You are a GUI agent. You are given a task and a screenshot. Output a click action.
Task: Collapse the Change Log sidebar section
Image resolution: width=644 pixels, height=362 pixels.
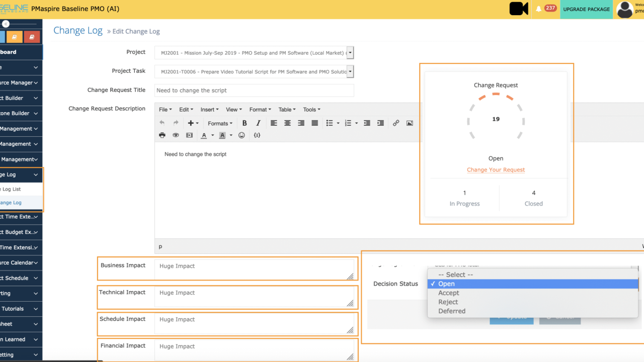21,174
